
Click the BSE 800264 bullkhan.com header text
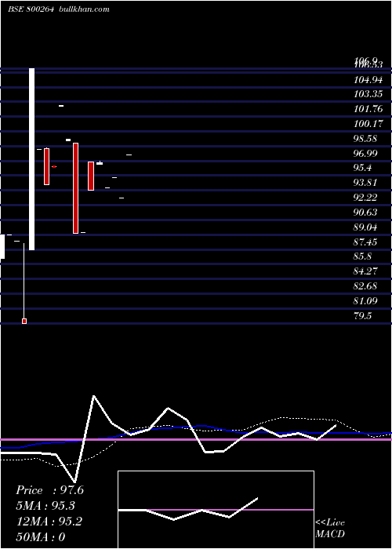[x=59, y=9]
